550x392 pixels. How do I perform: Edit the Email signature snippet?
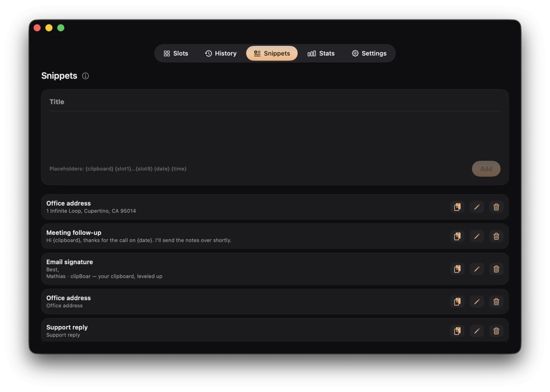(x=477, y=269)
